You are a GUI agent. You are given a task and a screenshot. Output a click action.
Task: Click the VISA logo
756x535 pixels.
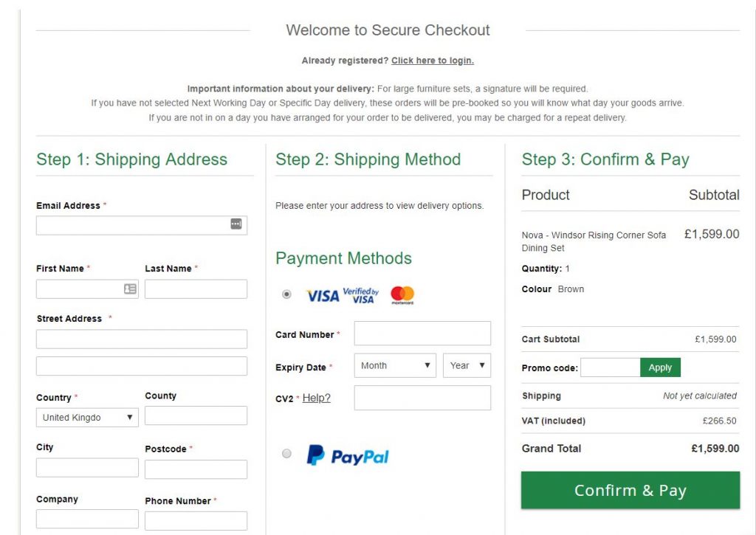[323, 295]
